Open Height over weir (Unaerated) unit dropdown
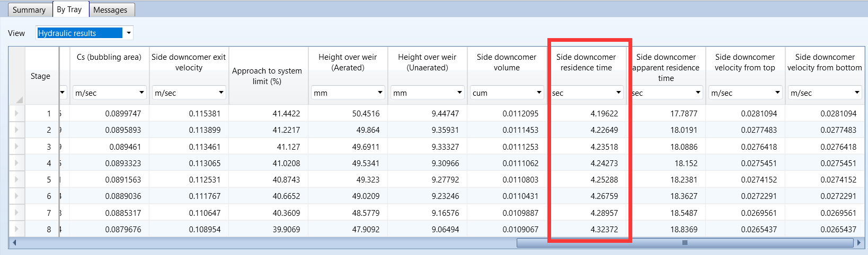868x255 pixels. (x=459, y=93)
